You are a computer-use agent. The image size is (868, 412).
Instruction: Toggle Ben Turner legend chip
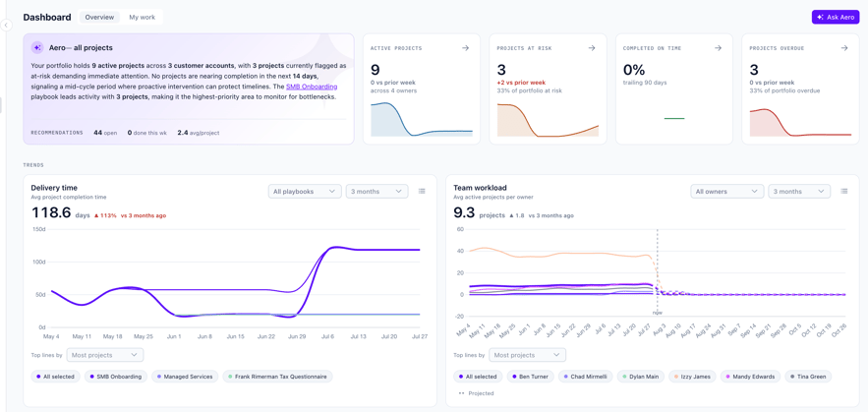click(530, 377)
